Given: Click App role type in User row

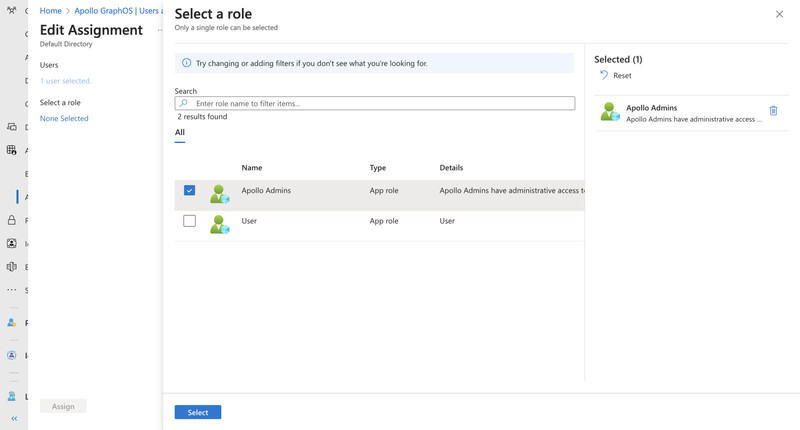Looking at the screenshot, I should click(384, 221).
